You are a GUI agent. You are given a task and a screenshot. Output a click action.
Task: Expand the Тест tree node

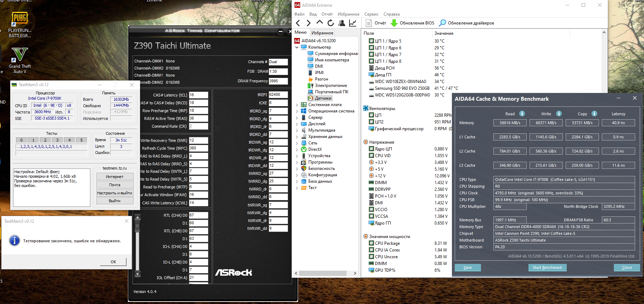pos(297,188)
